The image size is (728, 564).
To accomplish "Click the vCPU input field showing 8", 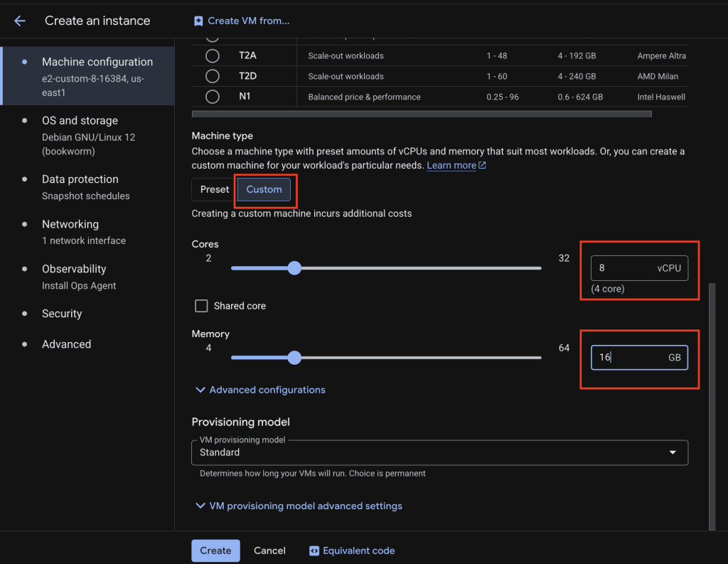I will coord(639,268).
